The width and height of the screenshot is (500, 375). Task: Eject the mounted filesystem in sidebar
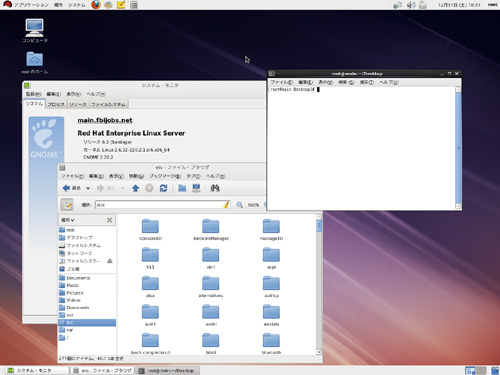click(110, 261)
